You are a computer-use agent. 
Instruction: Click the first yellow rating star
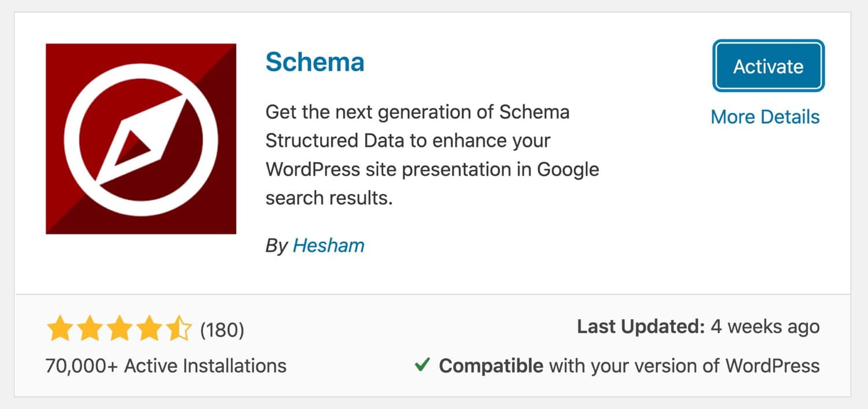(x=60, y=327)
